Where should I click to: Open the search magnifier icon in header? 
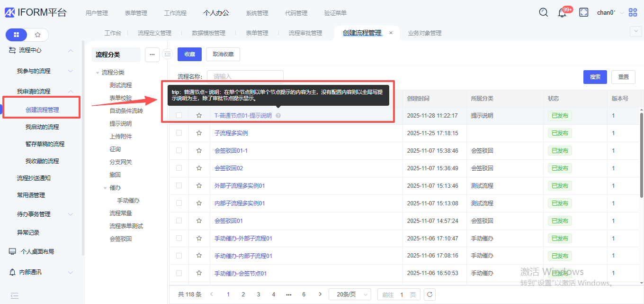(x=544, y=13)
